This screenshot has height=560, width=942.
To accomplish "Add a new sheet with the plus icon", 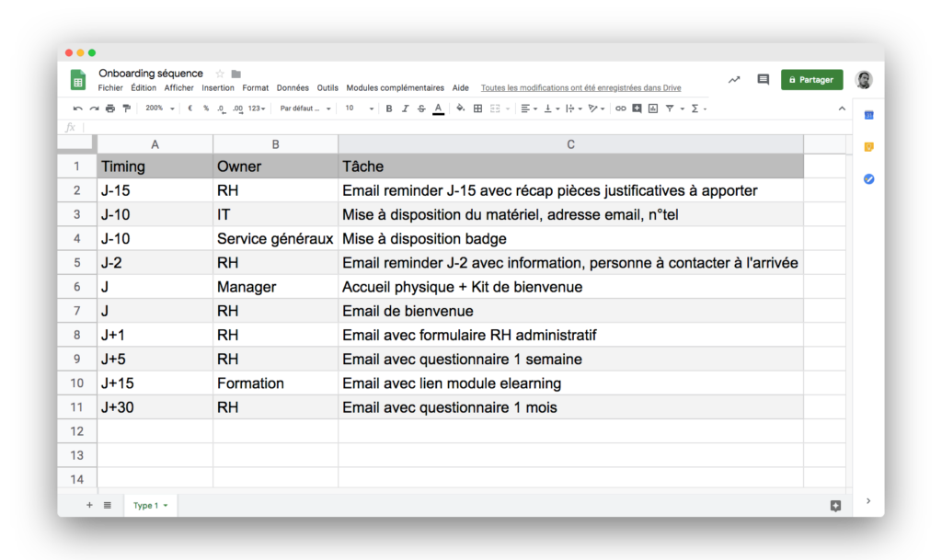I will tap(89, 506).
